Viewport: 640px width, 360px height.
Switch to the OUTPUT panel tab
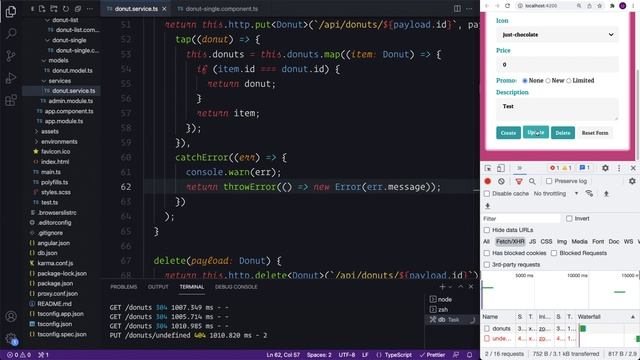click(x=158, y=287)
